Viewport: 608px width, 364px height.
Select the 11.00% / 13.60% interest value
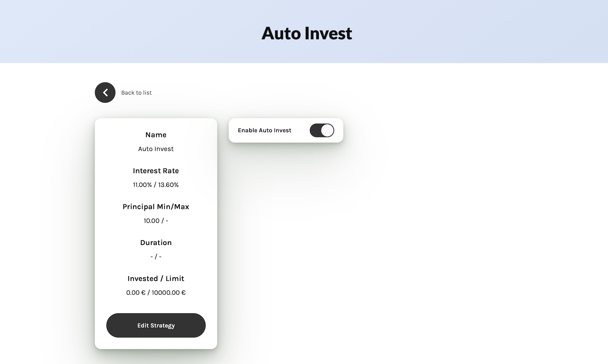(x=156, y=185)
